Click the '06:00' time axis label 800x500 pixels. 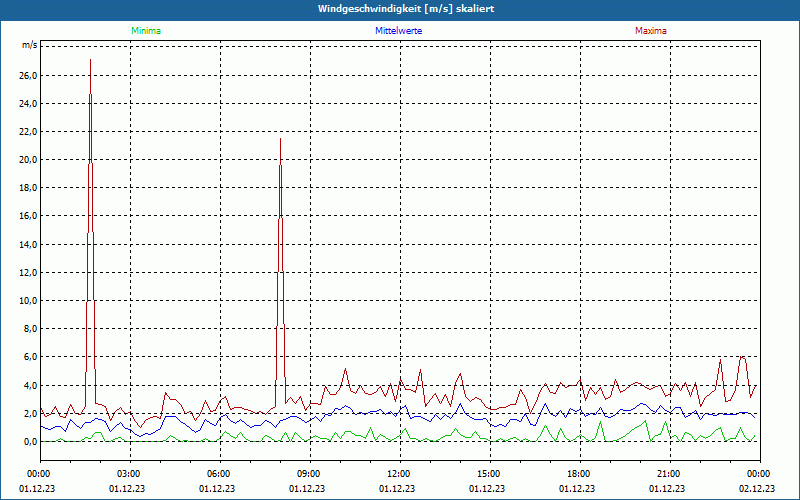click(x=220, y=474)
